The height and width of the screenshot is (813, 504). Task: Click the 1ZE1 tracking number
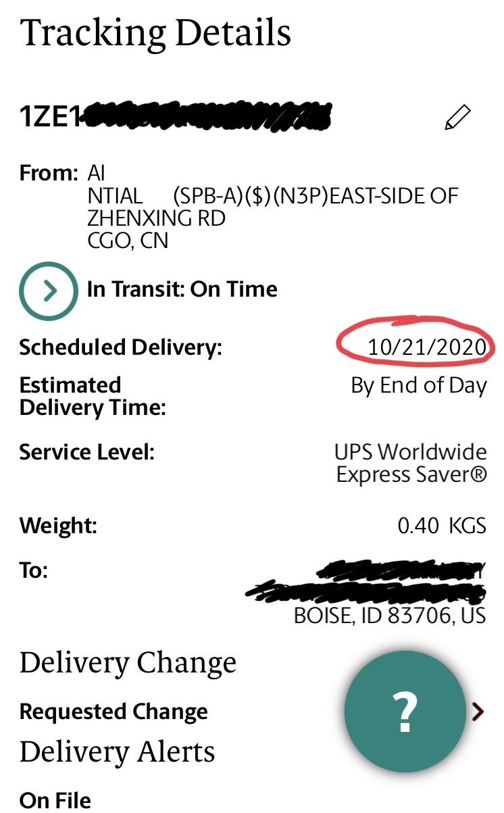click(x=176, y=117)
